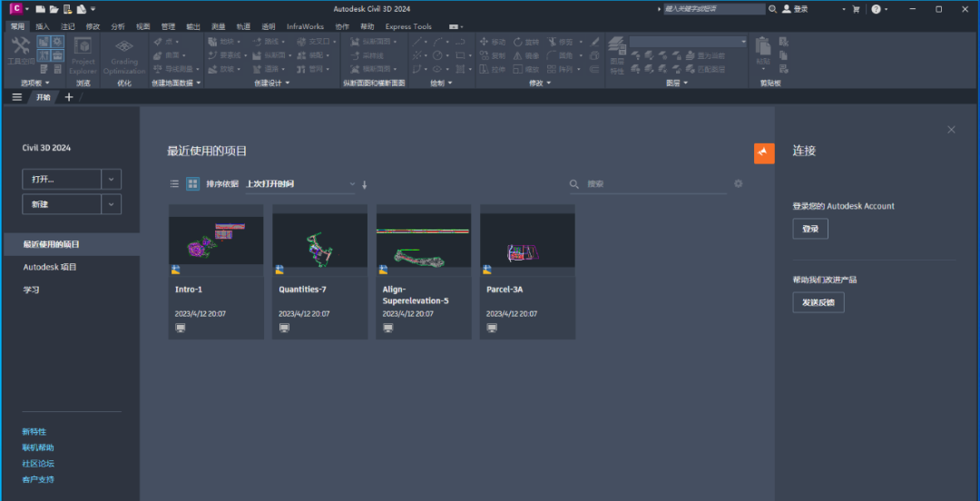
Task: Open the hamburger menu beside the Start tab
Action: pyautogui.click(x=16, y=97)
